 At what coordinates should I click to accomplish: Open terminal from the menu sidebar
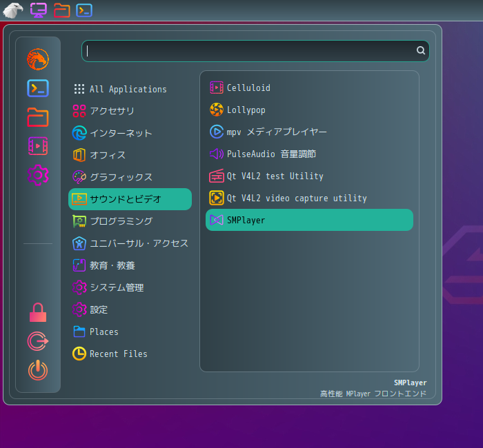point(38,88)
